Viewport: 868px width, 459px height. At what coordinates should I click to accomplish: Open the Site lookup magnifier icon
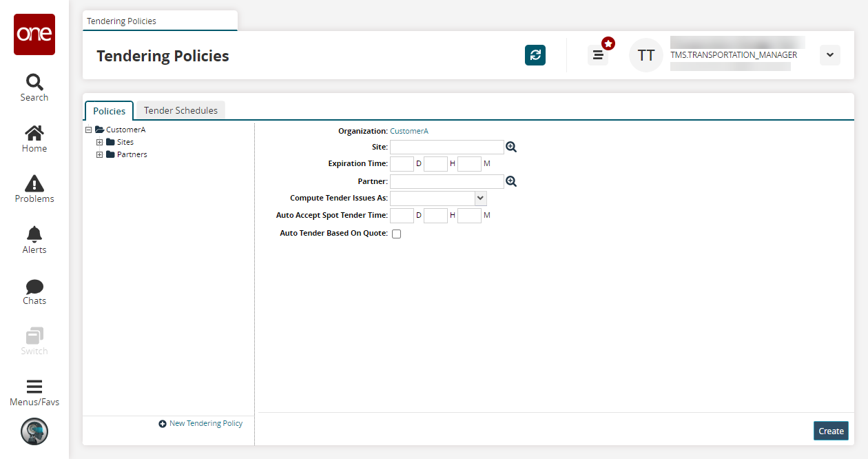pyautogui.click(x=511, y=147)
